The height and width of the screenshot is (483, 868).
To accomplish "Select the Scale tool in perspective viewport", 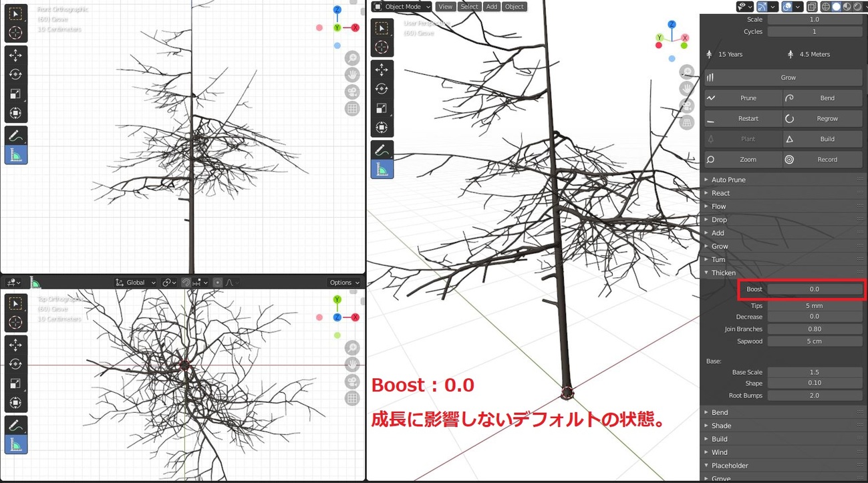I will [x=382, y=108].
